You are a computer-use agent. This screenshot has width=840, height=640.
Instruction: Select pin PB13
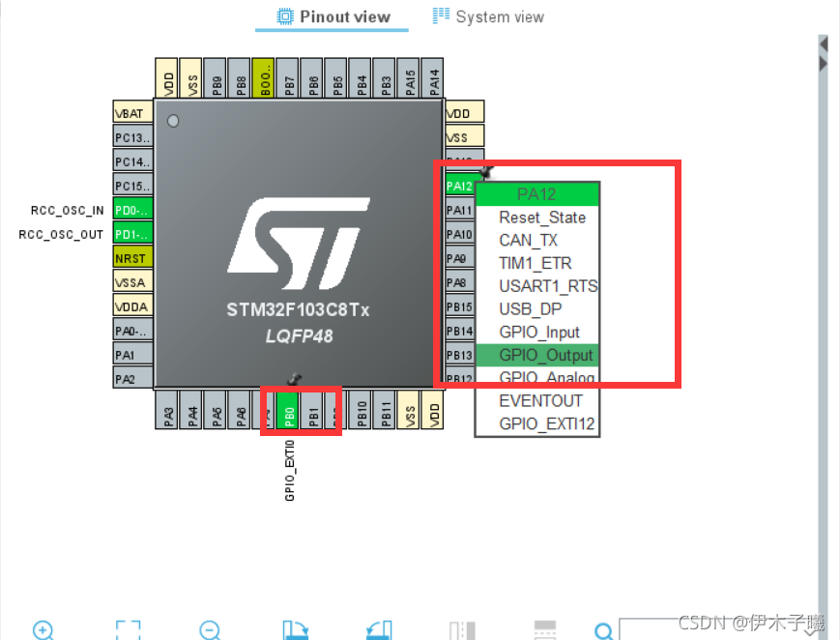460,356
